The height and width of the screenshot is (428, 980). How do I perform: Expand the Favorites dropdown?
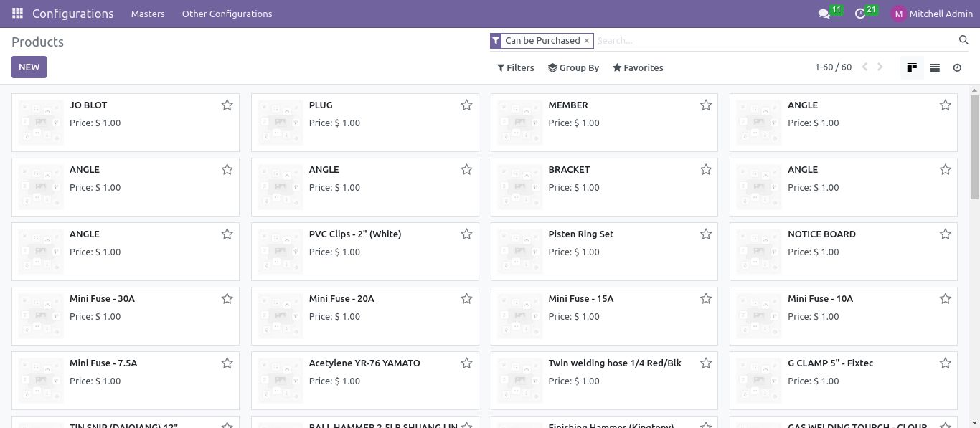tap(638, 67)
